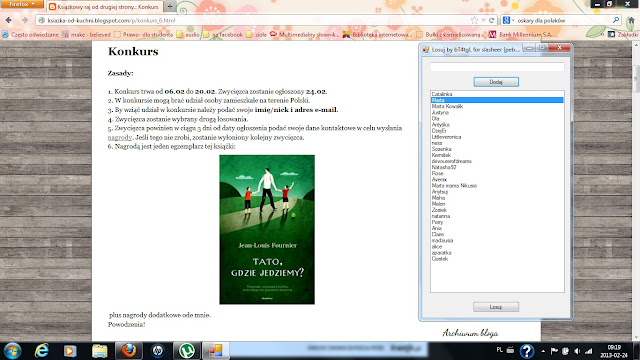Viewport: 640px width, 360px height.
Task: Open the search engine selector dropdown
Action: pos(508,20)
